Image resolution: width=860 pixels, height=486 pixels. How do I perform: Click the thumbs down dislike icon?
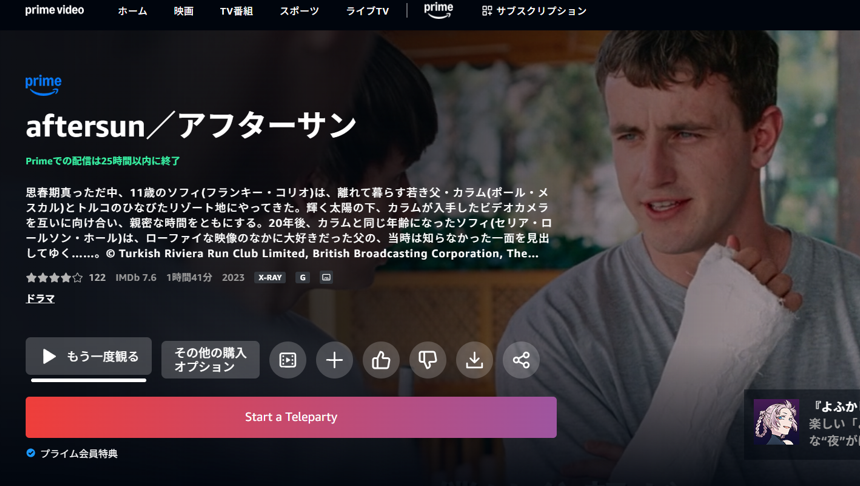[x=428, y=360]
